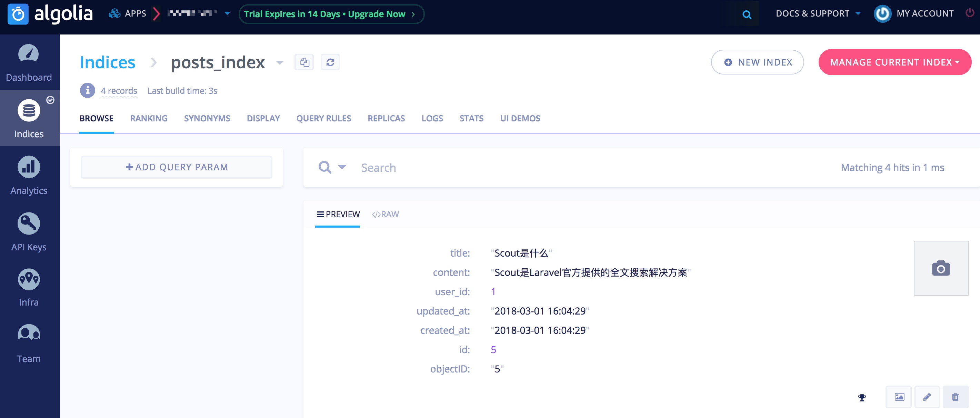Click the info icon beside 4 records
Viewport: 980px width, 418px height.
[x=88, y=90]
